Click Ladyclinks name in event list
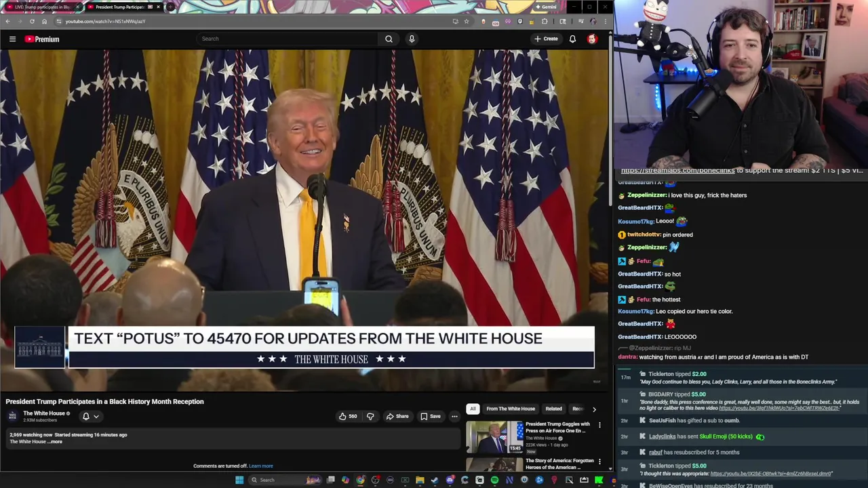Image resolution: width=868 pixels, height=488 pixels. 662,436
